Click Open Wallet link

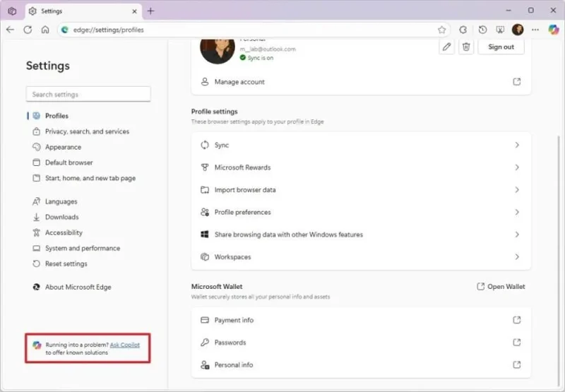point(501,287)
